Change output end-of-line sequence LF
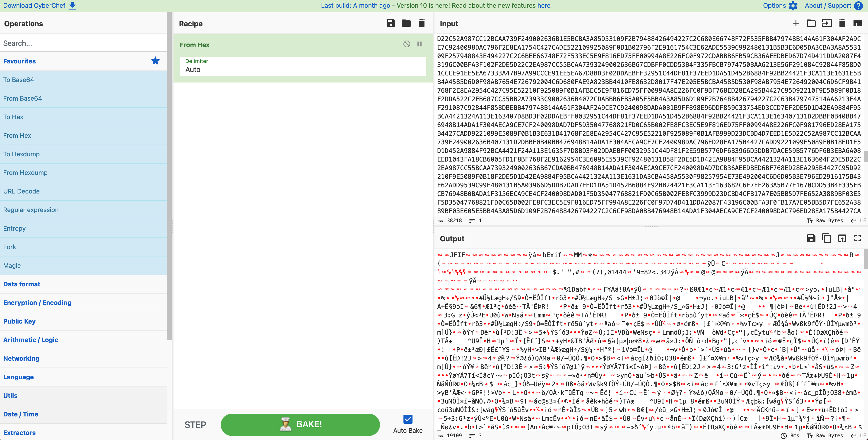The image size is (868, 440). [x=858, y=436]
